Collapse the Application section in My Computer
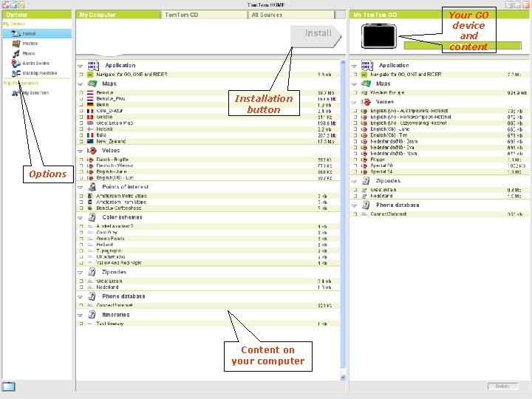The width and height of the screenshot is (532, 399). (x=80, y=66)
